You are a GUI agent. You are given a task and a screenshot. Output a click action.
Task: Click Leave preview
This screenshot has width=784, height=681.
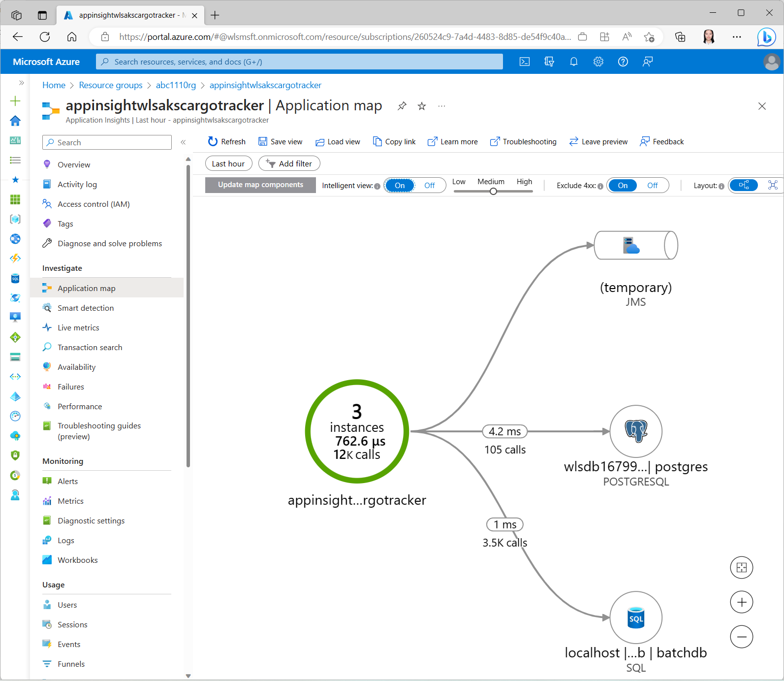tap(598, 142)
